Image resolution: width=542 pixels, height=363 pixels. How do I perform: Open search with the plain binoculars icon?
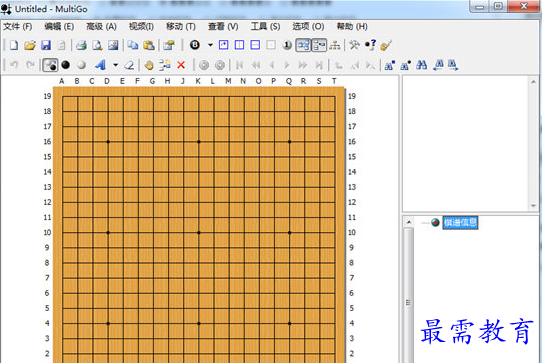pyautogui.click(x=421, y=65)
